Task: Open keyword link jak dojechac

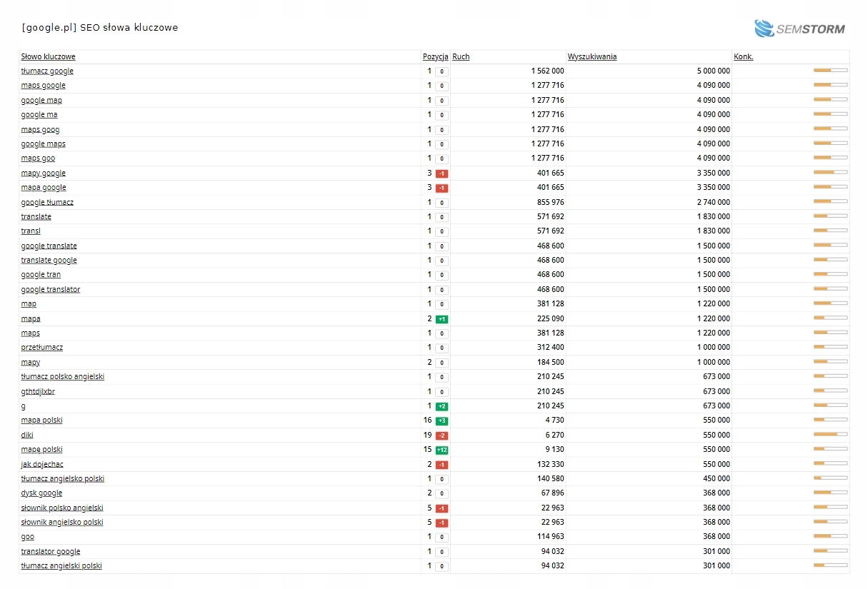Action: [x=42, y=465]
